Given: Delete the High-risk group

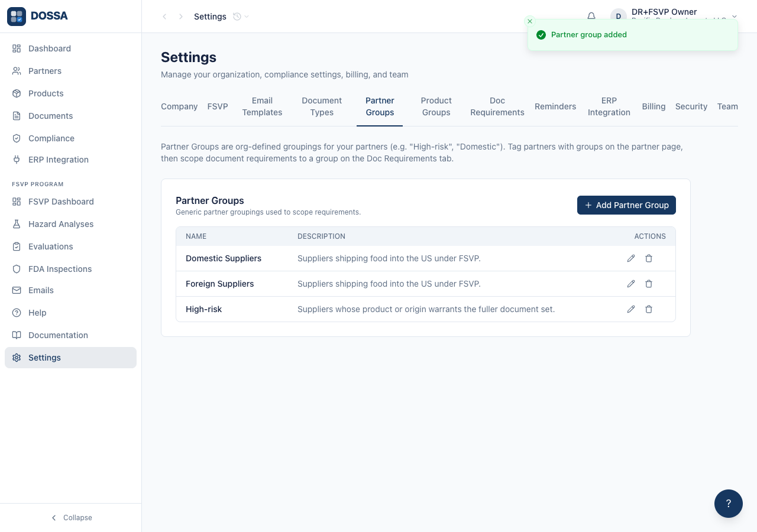Looking at the screenshot, I should pos(649,309).
